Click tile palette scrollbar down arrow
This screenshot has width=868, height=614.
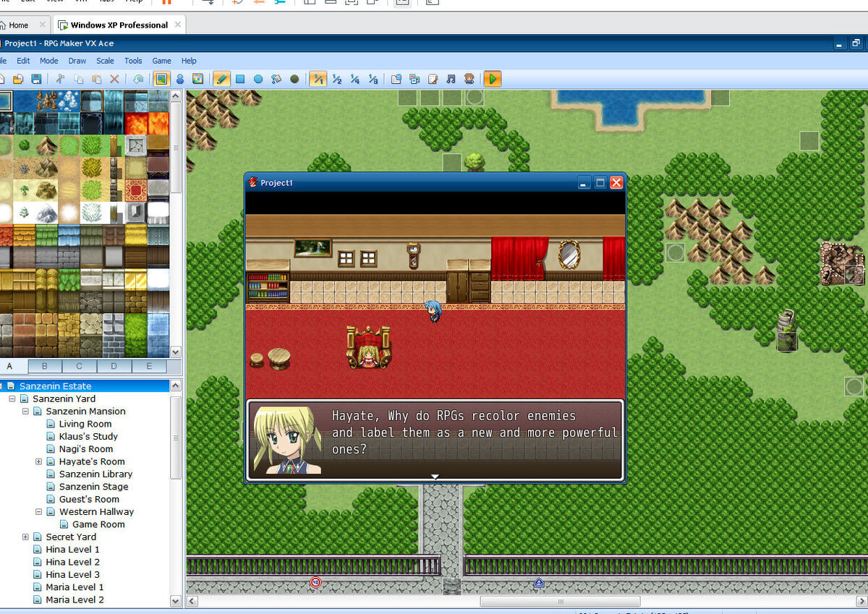click(x=176, y=352)
